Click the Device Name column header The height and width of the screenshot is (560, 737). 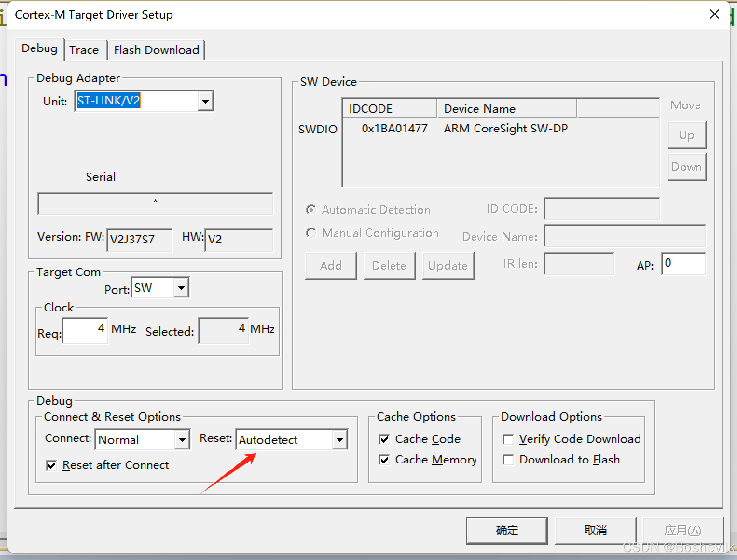507,108
